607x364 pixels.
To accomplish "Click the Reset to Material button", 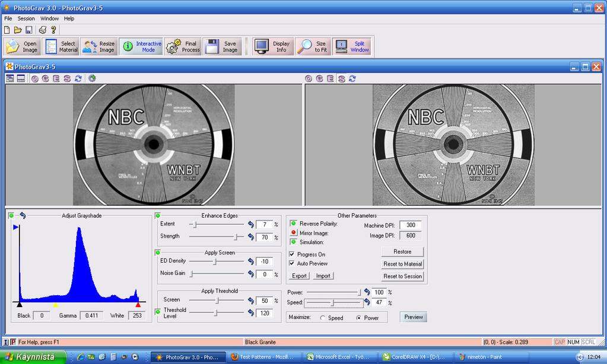I will click(403, 264).
